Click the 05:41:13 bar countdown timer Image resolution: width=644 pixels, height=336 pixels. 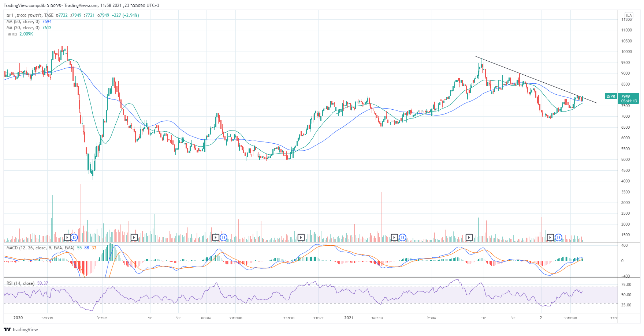[x=629, y=101]
